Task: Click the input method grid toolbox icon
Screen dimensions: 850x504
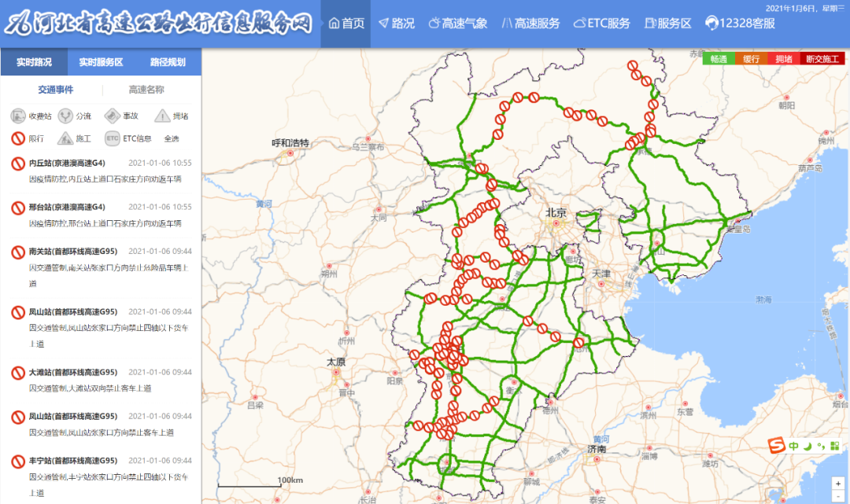Action: (x=835, y=446)
